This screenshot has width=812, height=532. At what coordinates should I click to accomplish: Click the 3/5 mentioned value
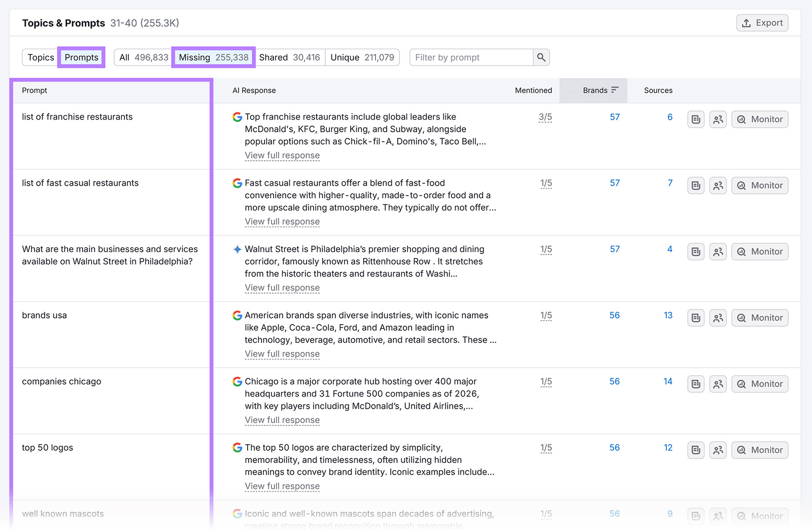click(x=545, y=117)
